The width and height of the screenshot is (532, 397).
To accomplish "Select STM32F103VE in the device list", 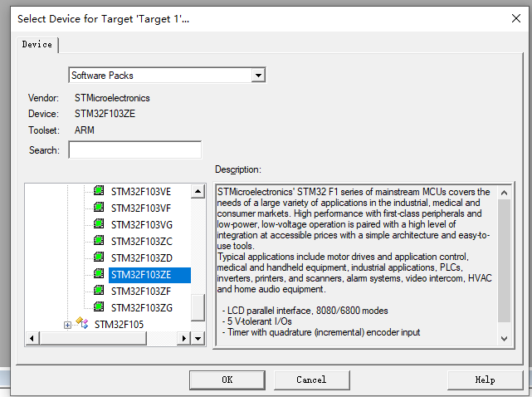I will (x=141, y=192).
